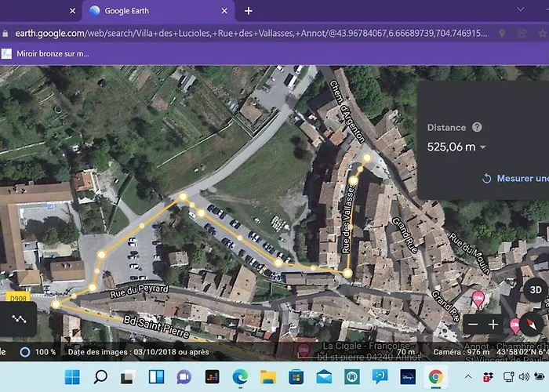Viewport: 549px width, 392px height.
Task: Click the Mesurer une nouvelle distance link
Action: (518, 179)
